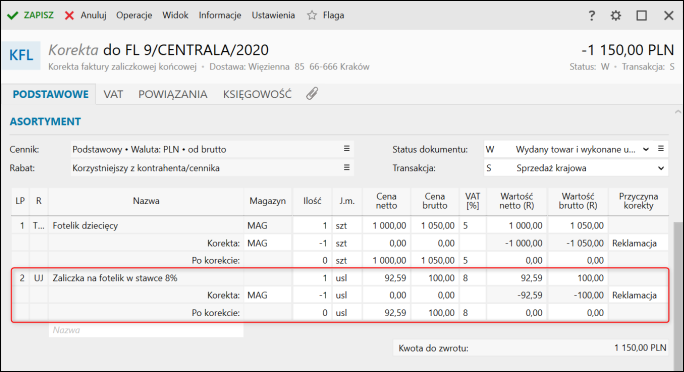Select the Fotelik dziecięcy row name
The height and width of the screenshot is (372, 684).
point(85,226)
